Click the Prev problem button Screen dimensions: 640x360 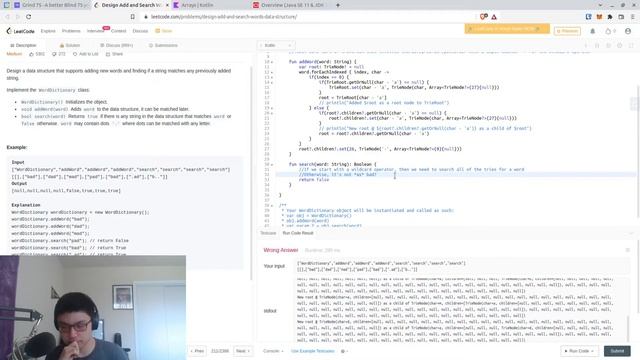coord(197,351)
